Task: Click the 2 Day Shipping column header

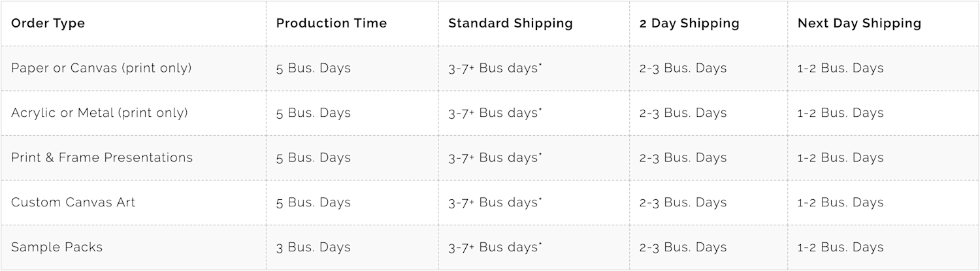Action: [x=689, y=24]
